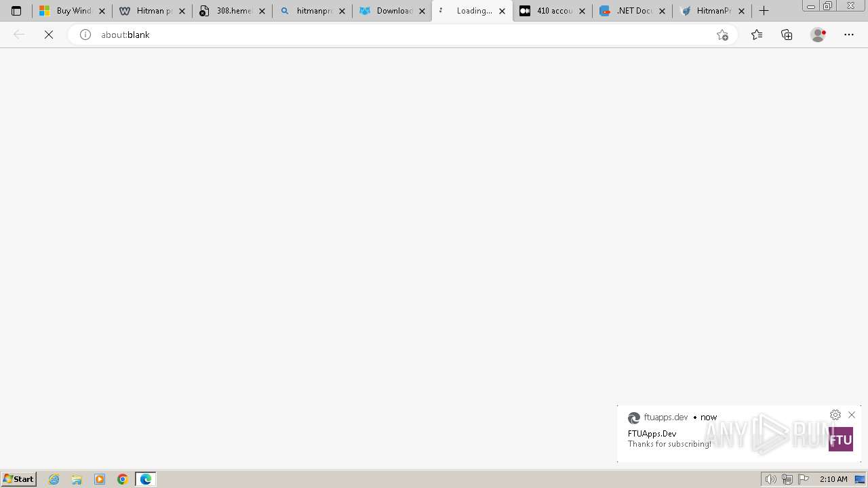Open the tab actions menu icon

click(16, 11)
